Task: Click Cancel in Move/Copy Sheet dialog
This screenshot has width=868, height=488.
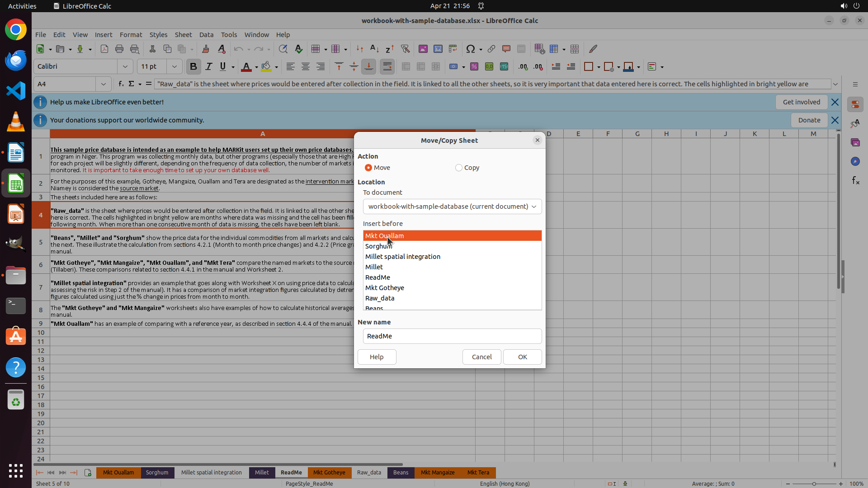Action: 481,357
